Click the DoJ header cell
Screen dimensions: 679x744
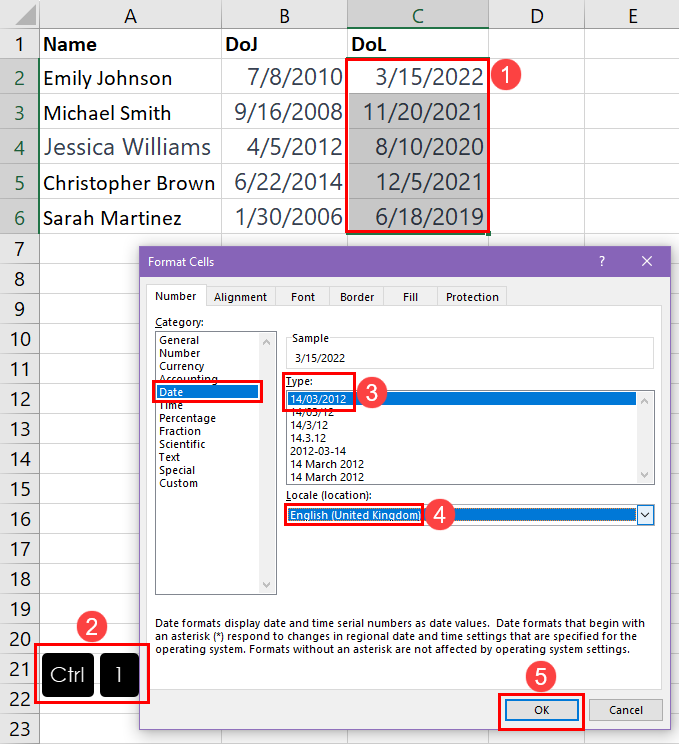click(x=284, y=44)
